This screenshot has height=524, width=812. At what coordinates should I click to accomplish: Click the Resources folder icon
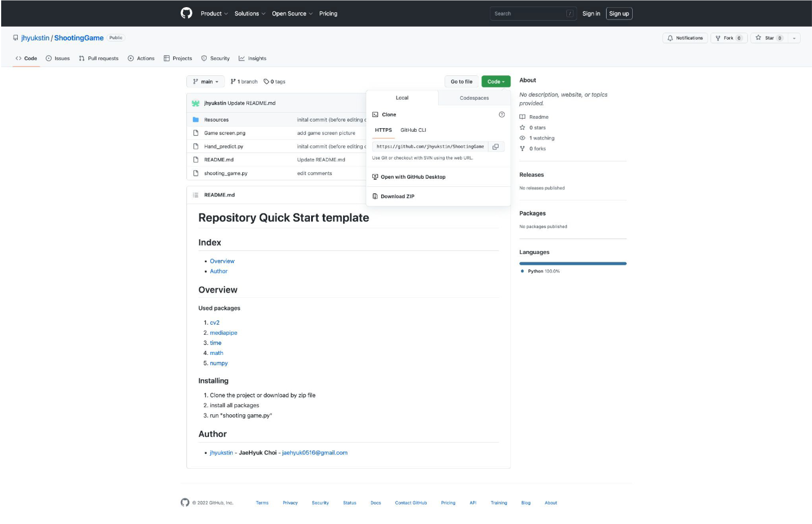195,120
